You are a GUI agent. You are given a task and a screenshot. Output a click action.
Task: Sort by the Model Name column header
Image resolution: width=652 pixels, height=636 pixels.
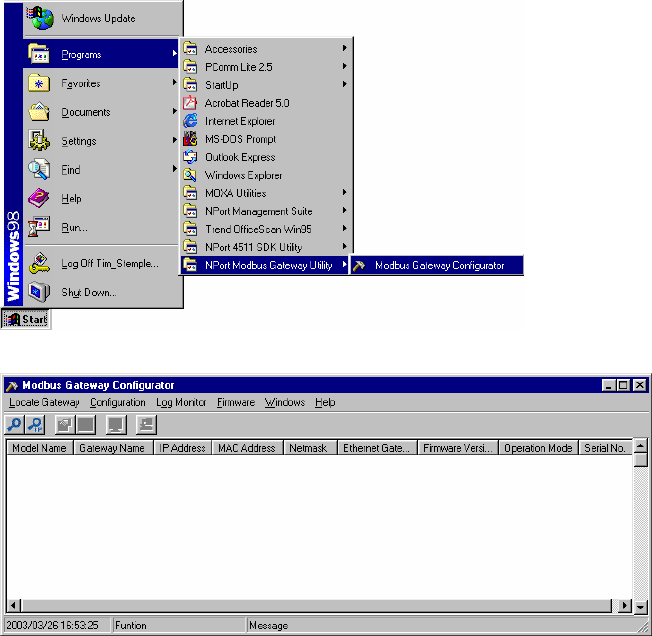pos(40,448)
